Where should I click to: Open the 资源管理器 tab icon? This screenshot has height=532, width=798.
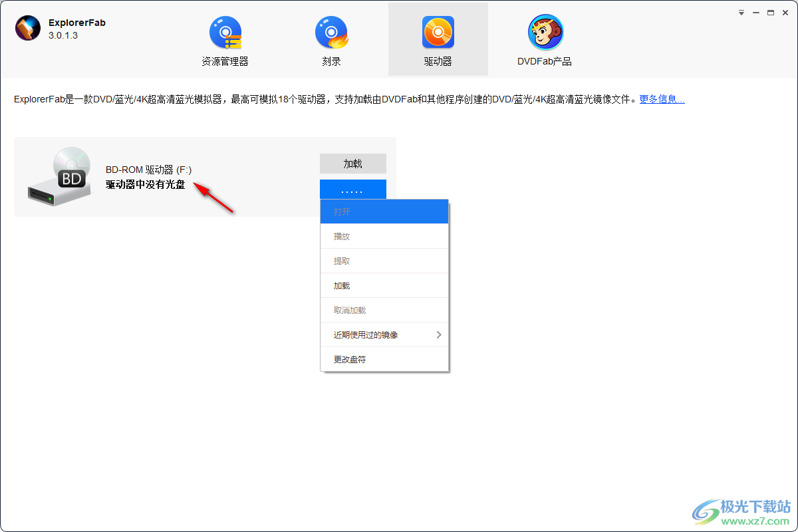[225, 33]
